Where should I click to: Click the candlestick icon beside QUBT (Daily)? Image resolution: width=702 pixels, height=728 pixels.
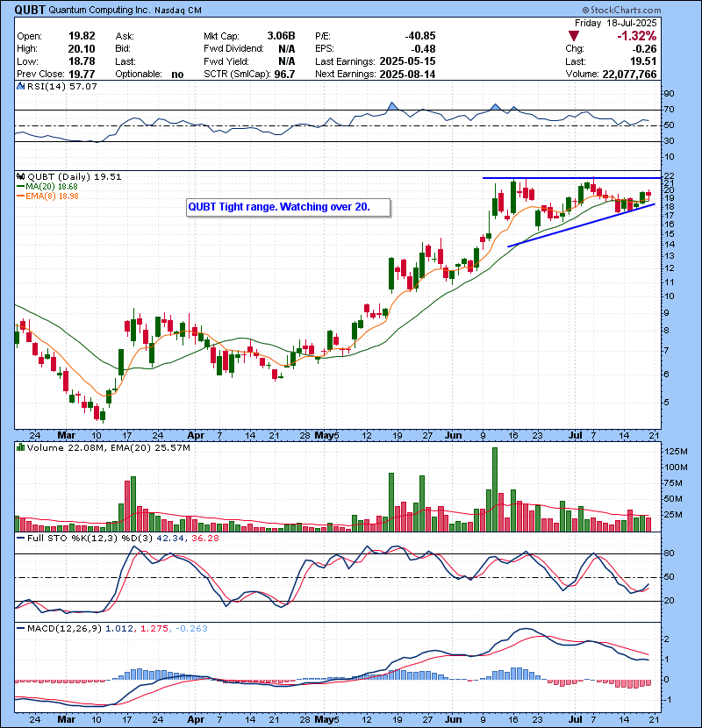tap(21, 176)
